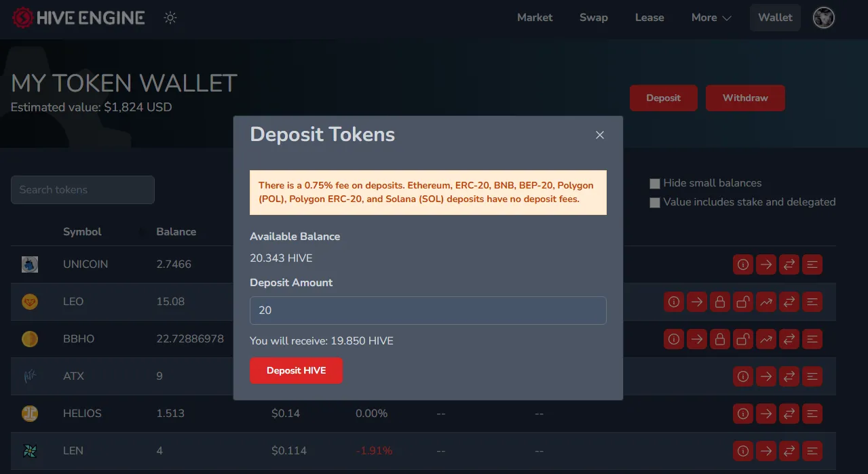This screenshot has height=474, width=868.
Task: Send HELIOS tokens with arrow icon
Action: click(x=766, y=413)
